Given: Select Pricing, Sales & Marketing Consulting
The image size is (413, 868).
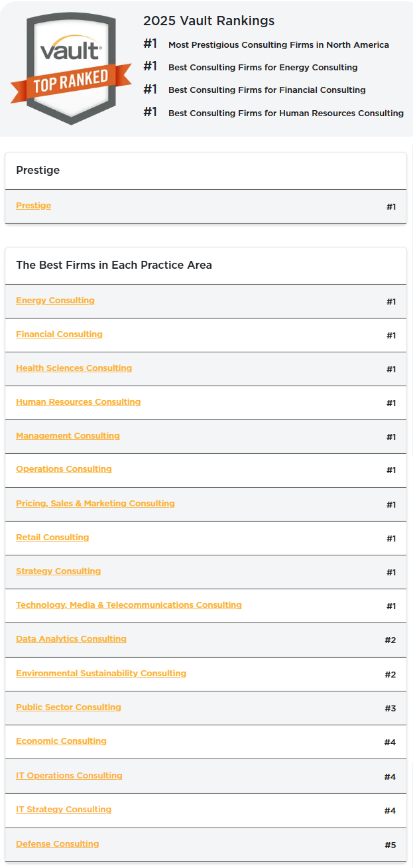Looking at the screenshot, I should pyautogui.click(x=95, y=504).
